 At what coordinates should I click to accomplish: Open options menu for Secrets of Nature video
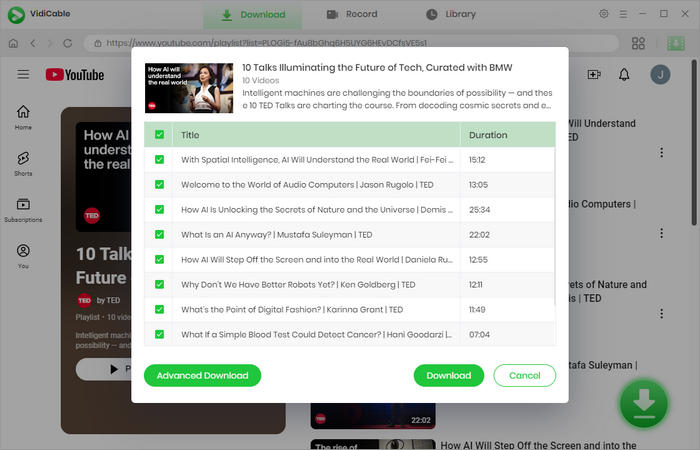point(661,313)
